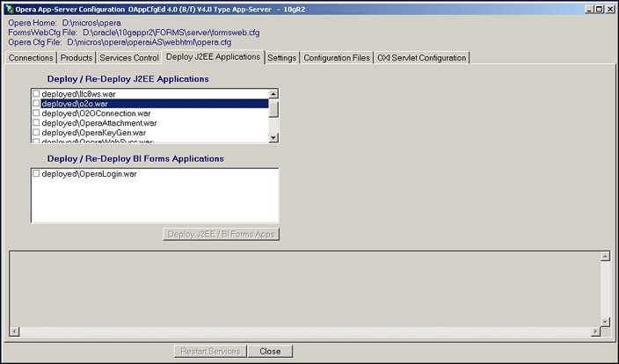Open the Connections tab

pos(31,58)
